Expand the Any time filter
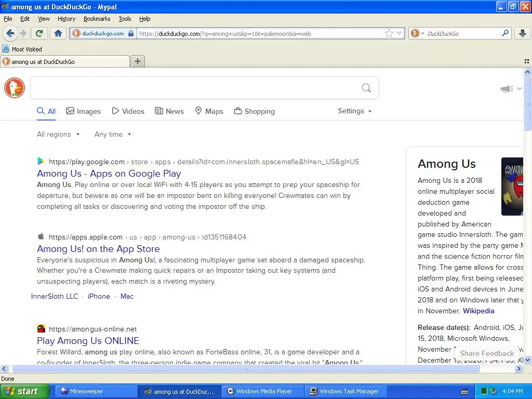This screenshot has width=532, height=399. point(113,135)
